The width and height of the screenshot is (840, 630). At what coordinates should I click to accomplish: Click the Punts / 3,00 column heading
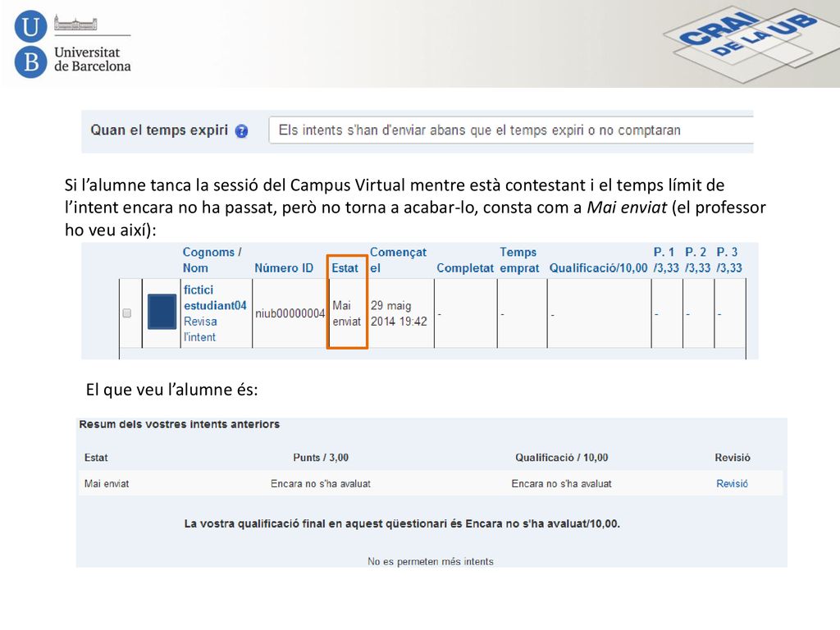[x=321, y=458]
